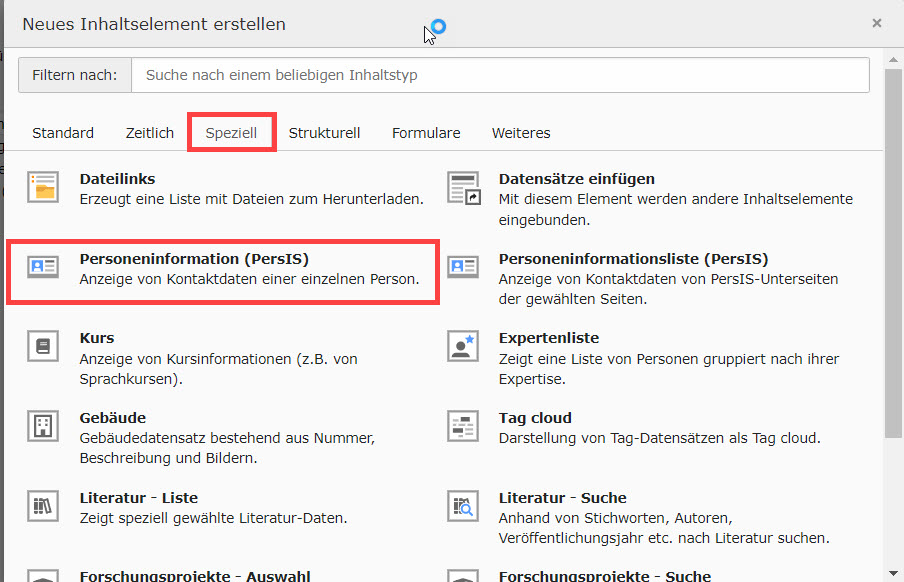Click the Forschungsprojekte - Auswahl title link
Screen dimensions: 904x582
pyautogui.click(x=195, y=576)
